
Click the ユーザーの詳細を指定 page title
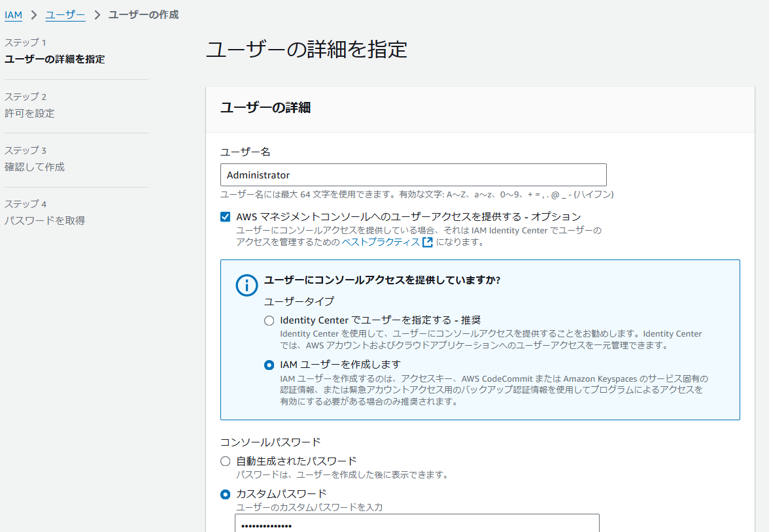pos(307,50)
